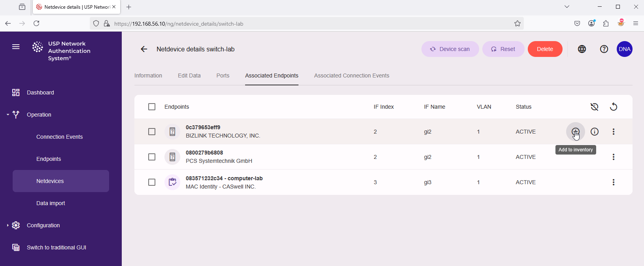Expand the Configuration section in sidebar
Image resolution: width=644 pixels, height=266 pixels.
pyautogui.click(x=8, y=225)
